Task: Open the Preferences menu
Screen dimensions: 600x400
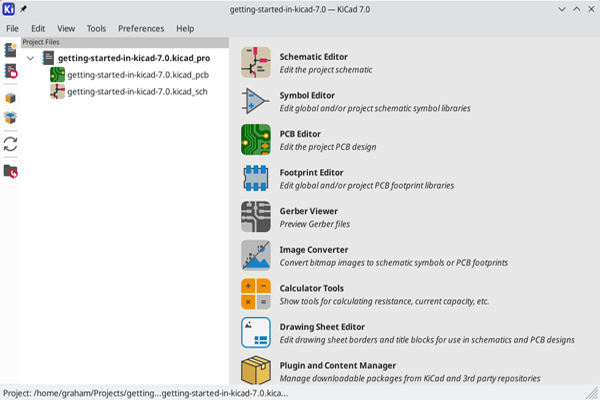Action: [141, 29]
